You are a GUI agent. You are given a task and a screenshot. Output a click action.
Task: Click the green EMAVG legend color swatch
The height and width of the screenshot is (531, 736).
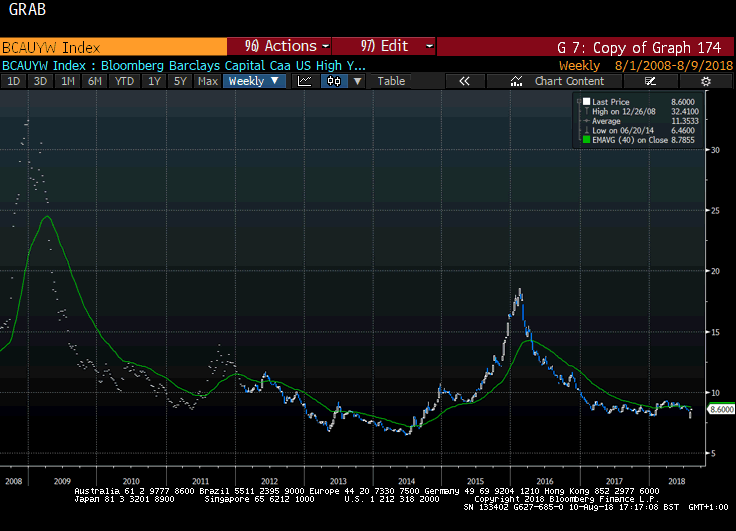pos(587,139)
